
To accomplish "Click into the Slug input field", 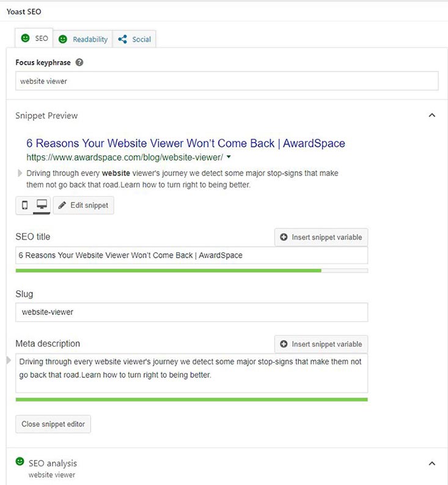I will click(191, 312).
